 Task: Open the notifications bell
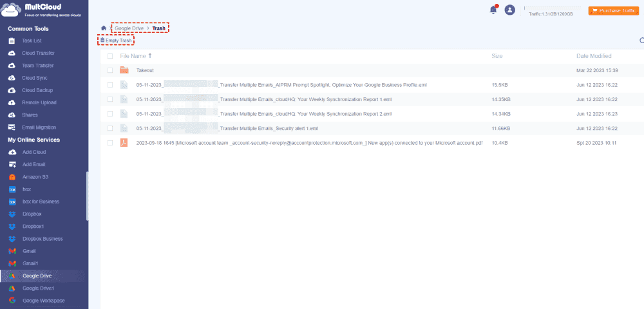click(493, 10)
